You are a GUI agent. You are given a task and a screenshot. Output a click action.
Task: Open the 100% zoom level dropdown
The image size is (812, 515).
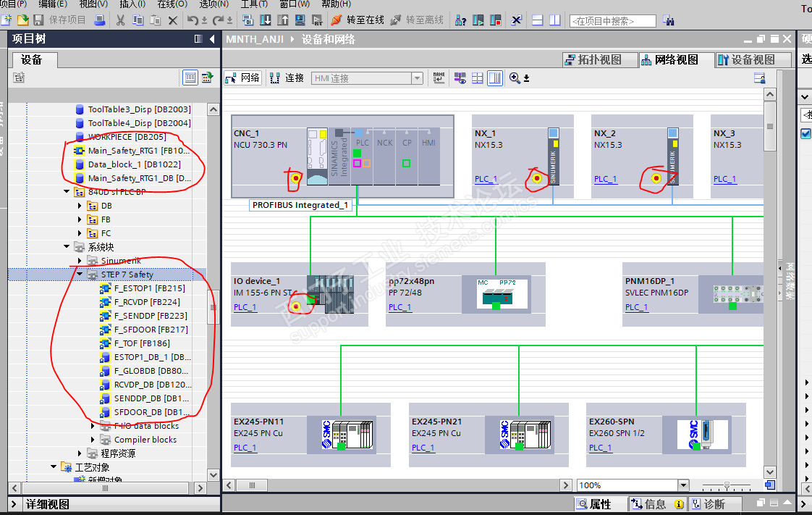coord(684,485)
